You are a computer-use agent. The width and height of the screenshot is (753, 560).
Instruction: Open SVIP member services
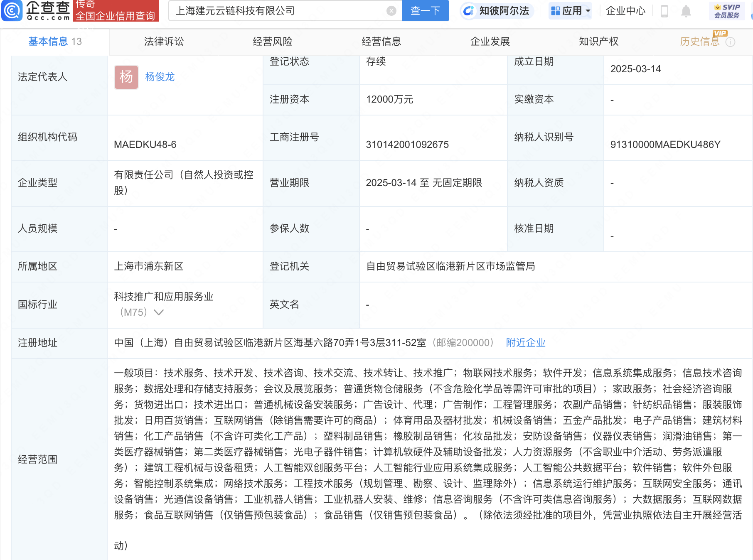tap(727, 11)
